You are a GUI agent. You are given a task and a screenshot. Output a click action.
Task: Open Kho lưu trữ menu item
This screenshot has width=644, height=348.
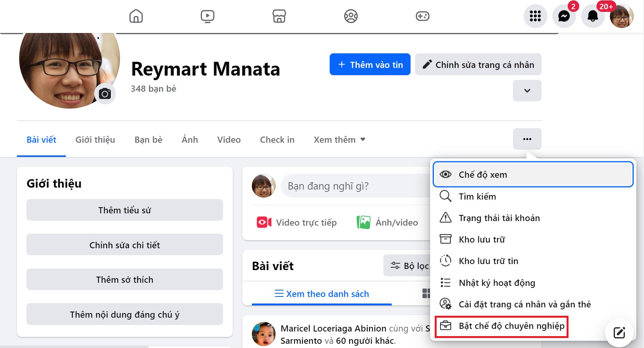[x=533, y=239]
